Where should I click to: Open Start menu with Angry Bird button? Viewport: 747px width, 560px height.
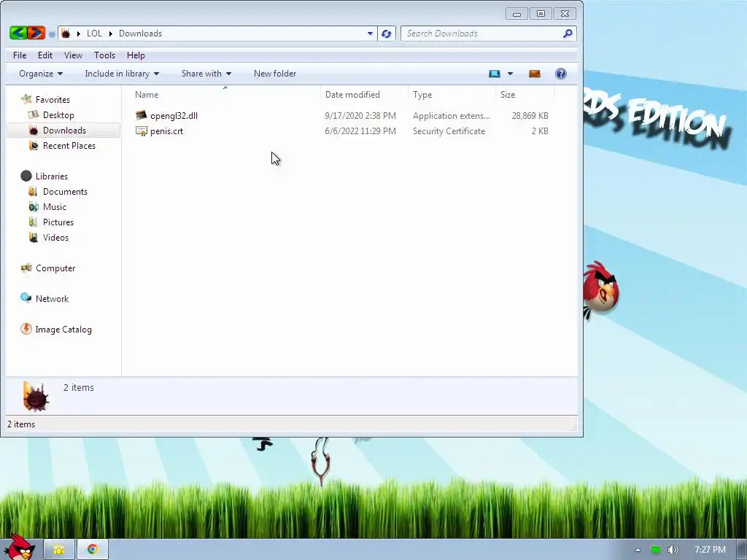(x=19, y=548)
